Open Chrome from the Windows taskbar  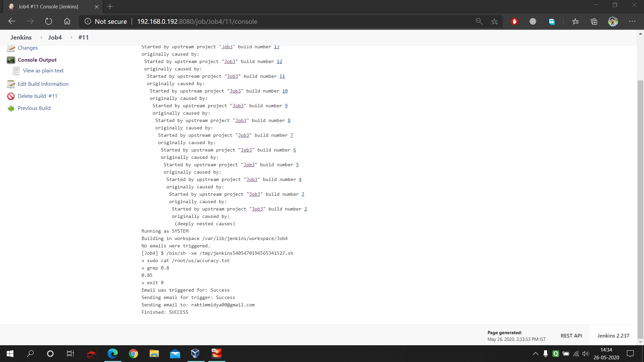pos(133,354)
